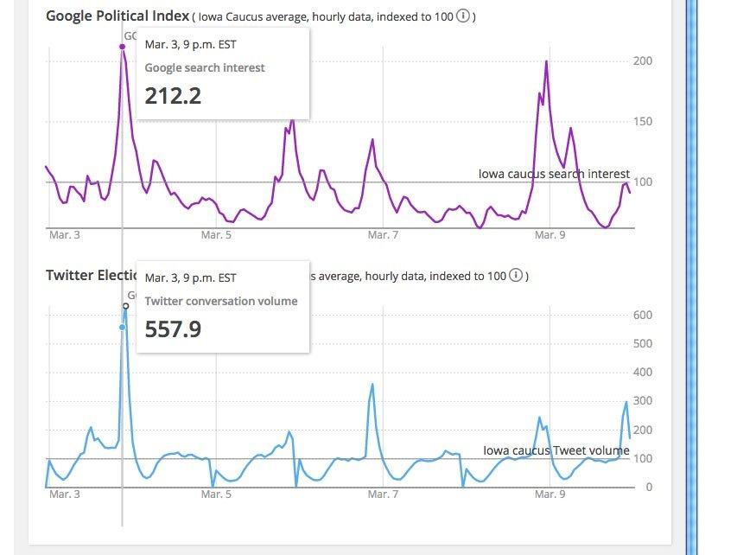Click the 557.9 value in the Twitter tooltip
756x555 pixels.
pyautogui.click(x=173, y=329)
